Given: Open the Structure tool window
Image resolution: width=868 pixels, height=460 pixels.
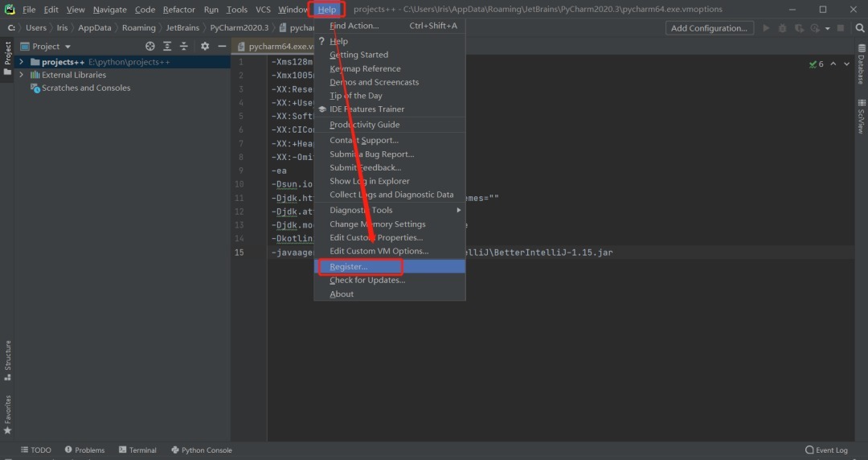Looking at the screenshot, I should tap(8, 360).
